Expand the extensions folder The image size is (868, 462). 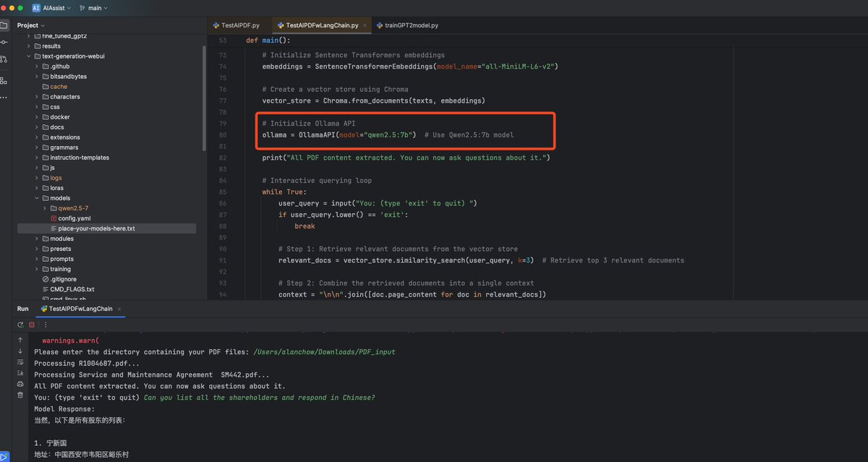click(x=37, y=137)
